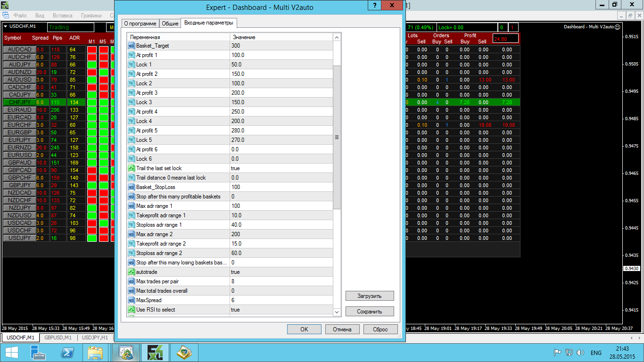Click the scroll-up arrow of the parameters list
Viewport: 644px width, 362px height.
pos(337,37)
